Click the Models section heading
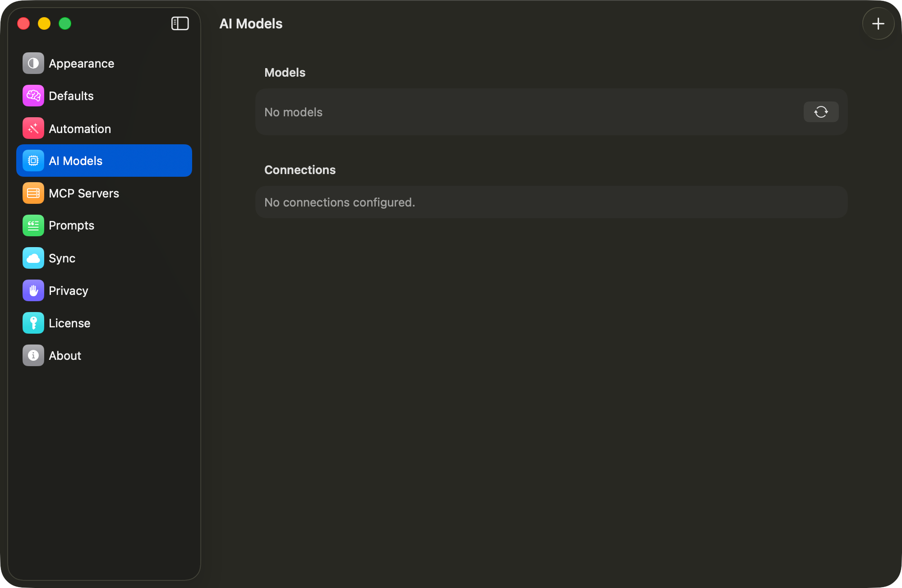Viewport: 902px width, 588px height. pos(285,73)
